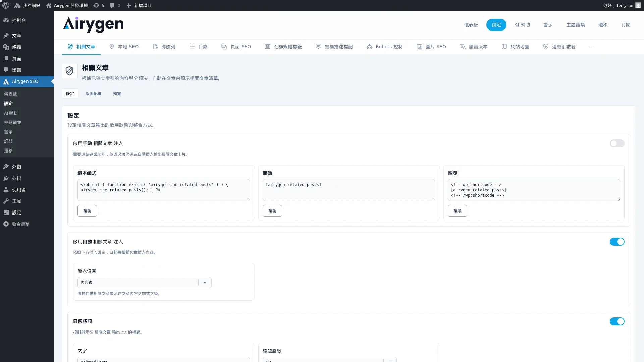Switch to the 預覽 sub-tab
Image resolution: width=644 pixels, height=362 pixels.
(117, 94)
